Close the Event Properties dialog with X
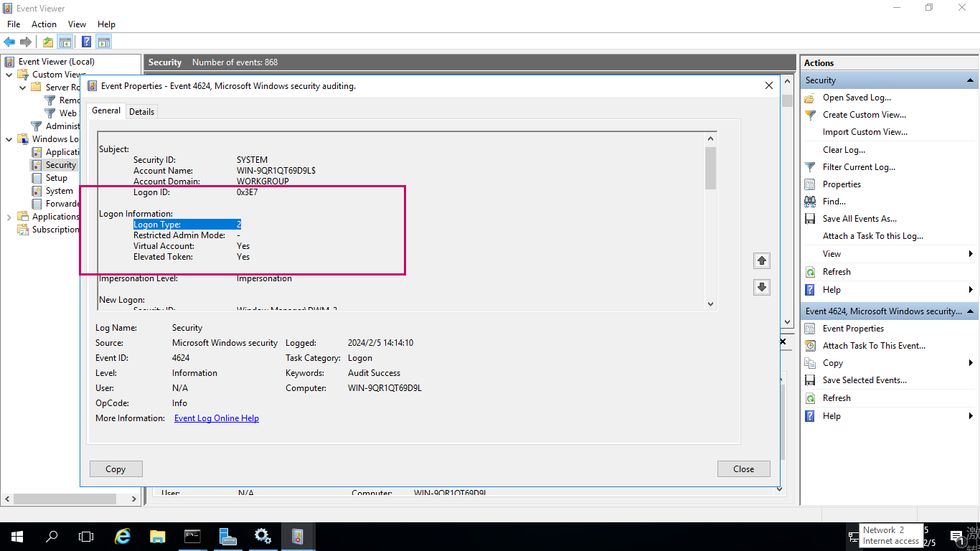Screen dimensions: 980x551 point(769,85)
